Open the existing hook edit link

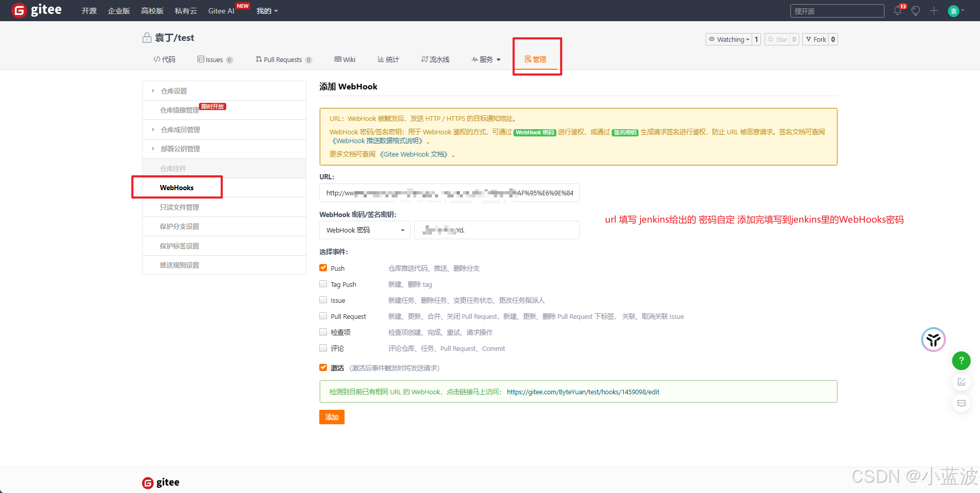coord(583,392)
